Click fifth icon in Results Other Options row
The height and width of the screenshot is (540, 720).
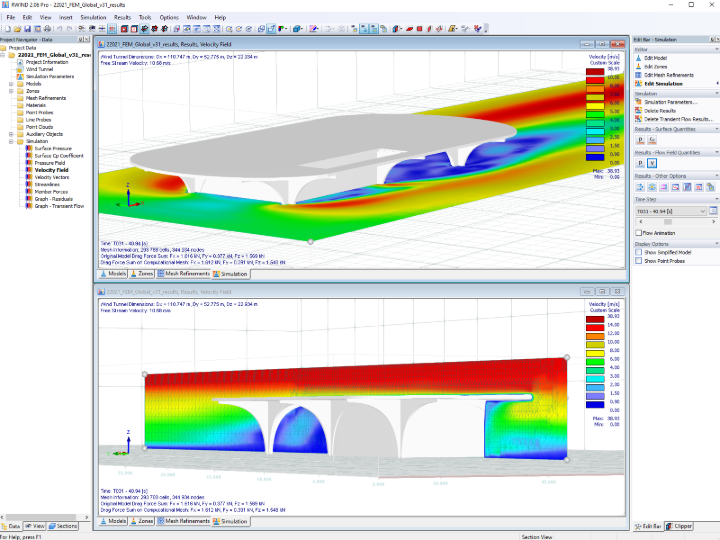687,187
